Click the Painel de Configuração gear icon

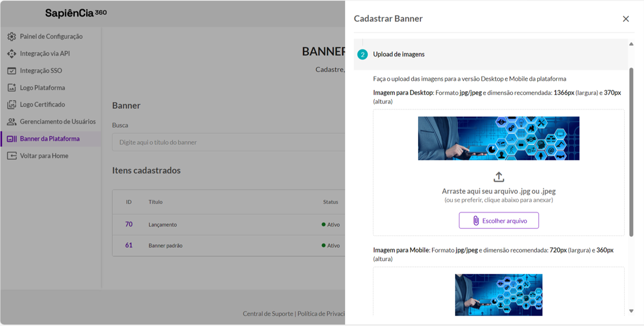tap(11, 37)
